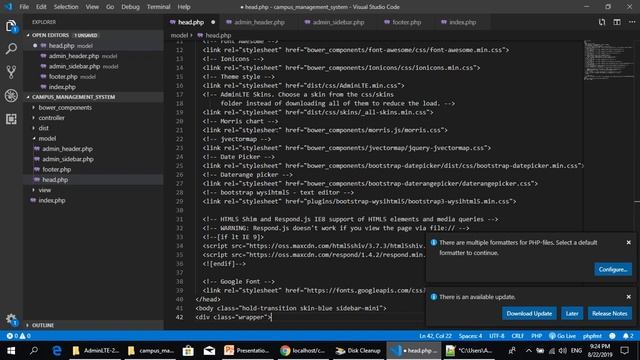
Task: Open the taskbar clock showing 9:24 PM
Action: click(600, 351)
